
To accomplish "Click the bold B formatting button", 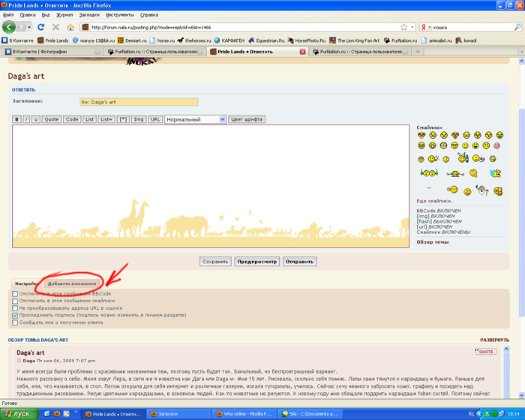I will (x=17, y=119).
